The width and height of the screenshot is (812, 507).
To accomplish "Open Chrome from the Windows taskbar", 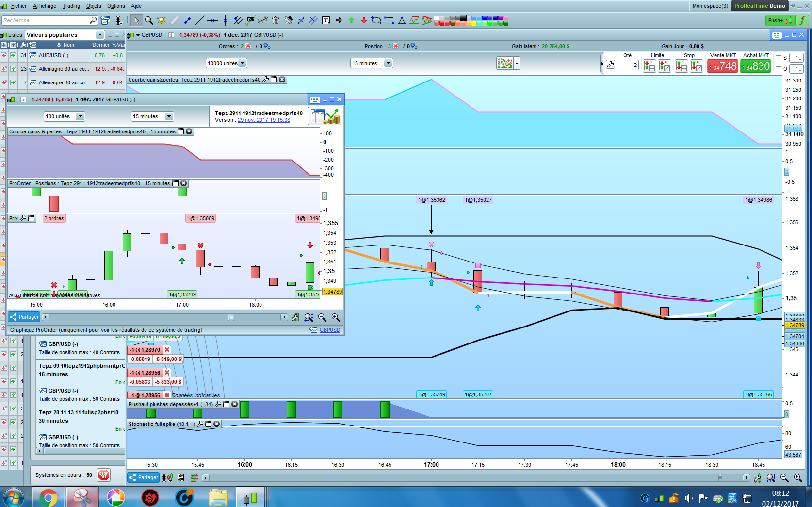I will (48, 497).
